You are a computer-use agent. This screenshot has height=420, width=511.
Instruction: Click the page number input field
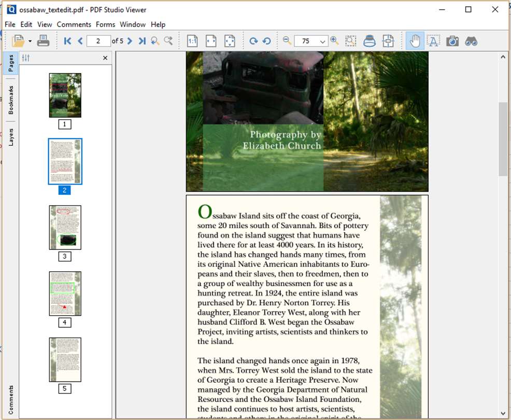(98, 41)
